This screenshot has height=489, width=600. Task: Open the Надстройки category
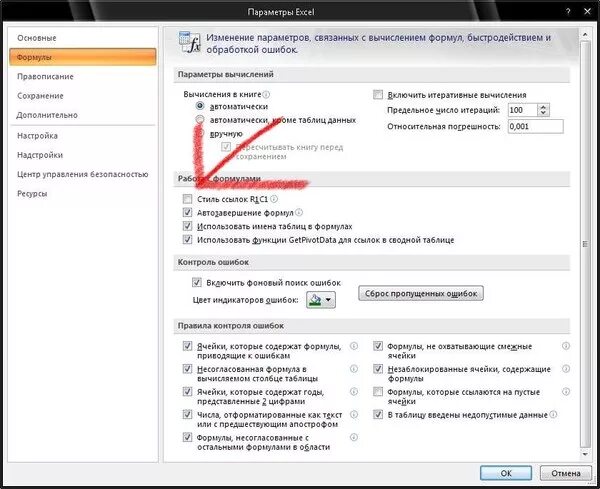point(40,155)
